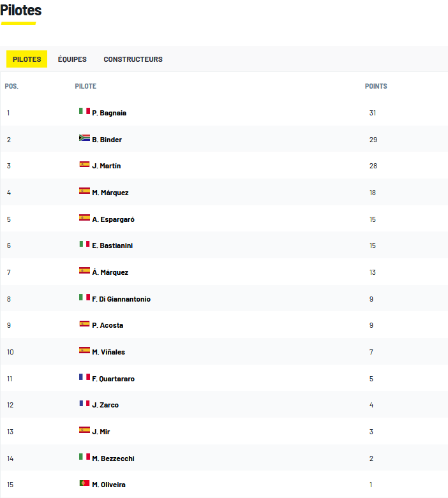The width and height of the screenshot is (448, 498).
Task: Click the French flag beside F. Quartararo
Action: point(84,377)
